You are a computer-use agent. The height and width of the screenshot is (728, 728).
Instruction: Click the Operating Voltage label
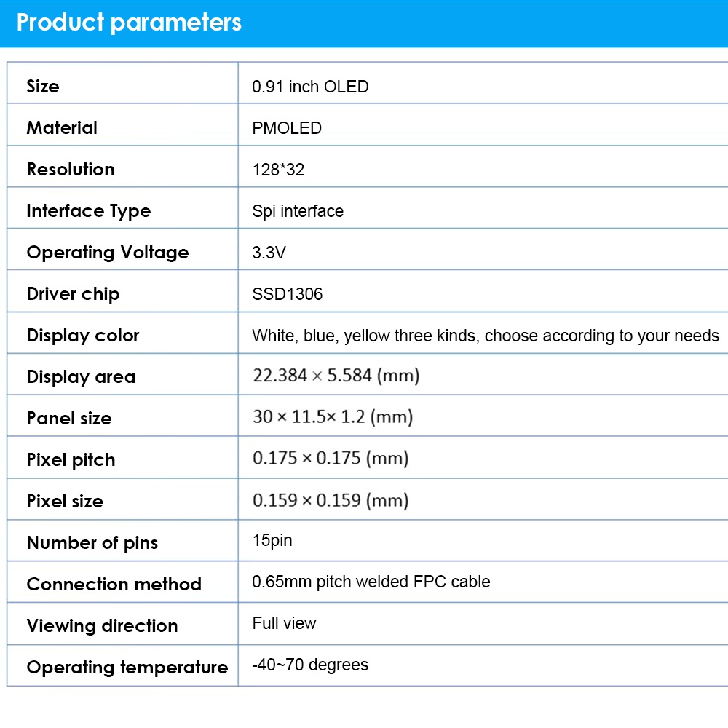108,253
